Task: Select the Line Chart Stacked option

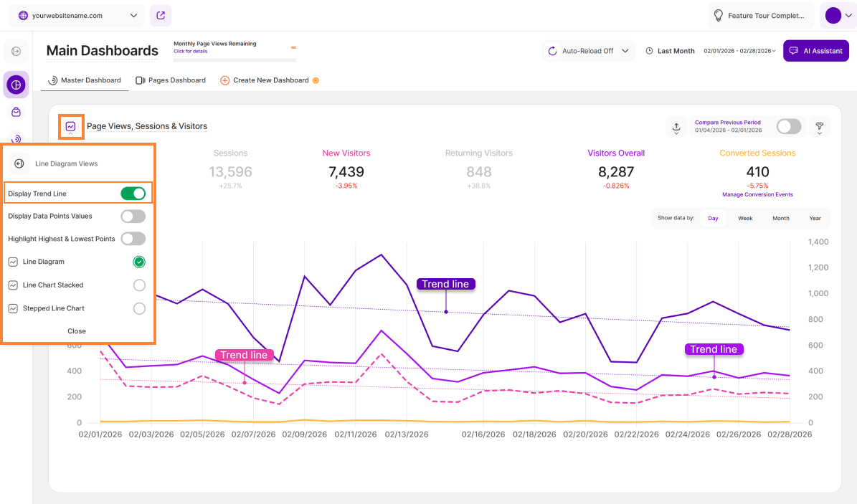Action: point(139,285)
